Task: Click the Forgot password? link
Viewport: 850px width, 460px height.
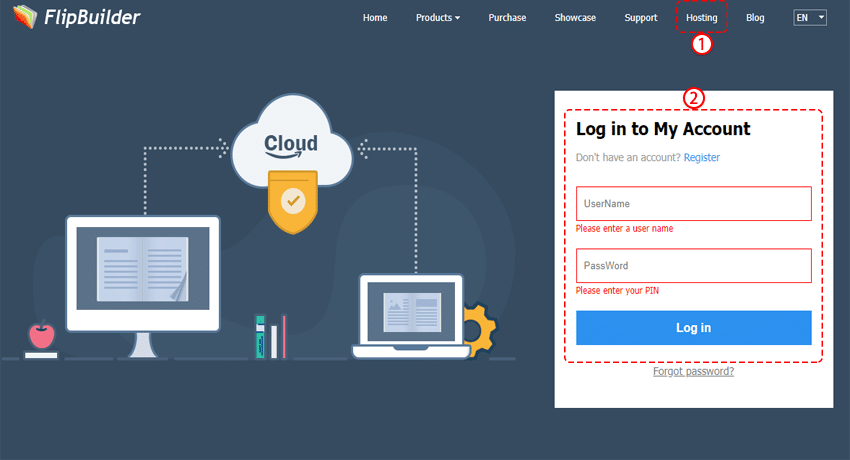Action: (x=693, y=371)
